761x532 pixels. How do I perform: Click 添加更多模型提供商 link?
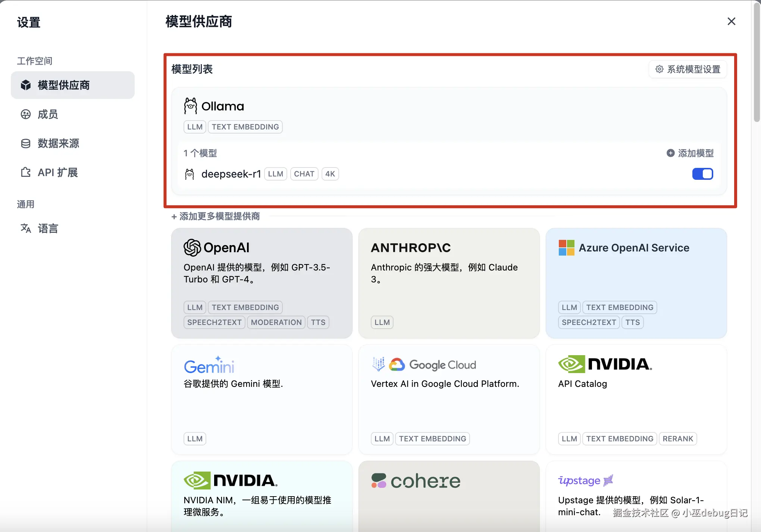point(216,216)
